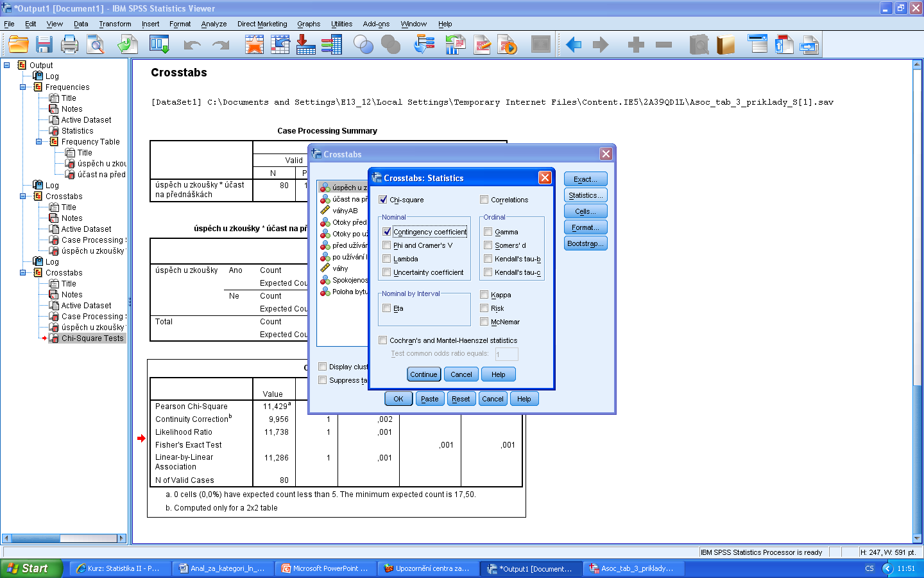924x578 pixels.
Task: Click the Save floppy disk icon
Action: coord(44,44)
